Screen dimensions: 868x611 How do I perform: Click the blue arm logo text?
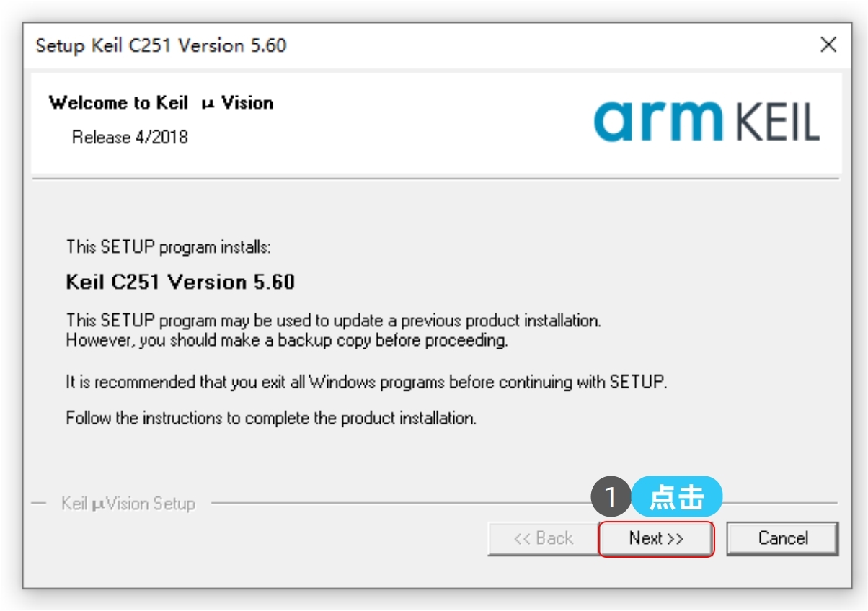click(658, 120)
